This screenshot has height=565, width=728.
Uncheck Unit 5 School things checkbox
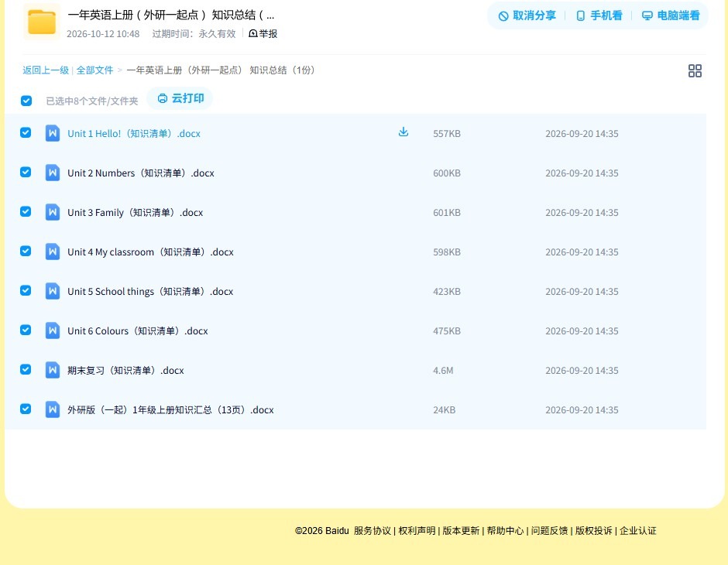(x=26, y=290)
